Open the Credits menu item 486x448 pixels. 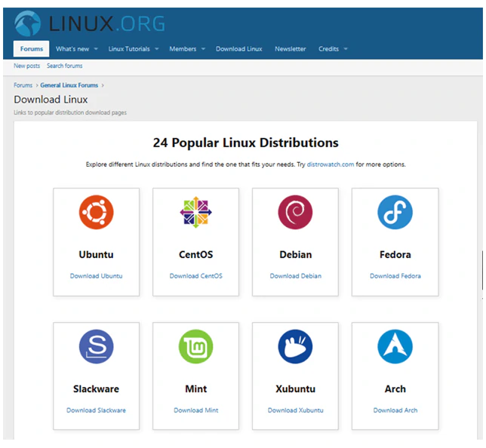click(x=328, y=49)
